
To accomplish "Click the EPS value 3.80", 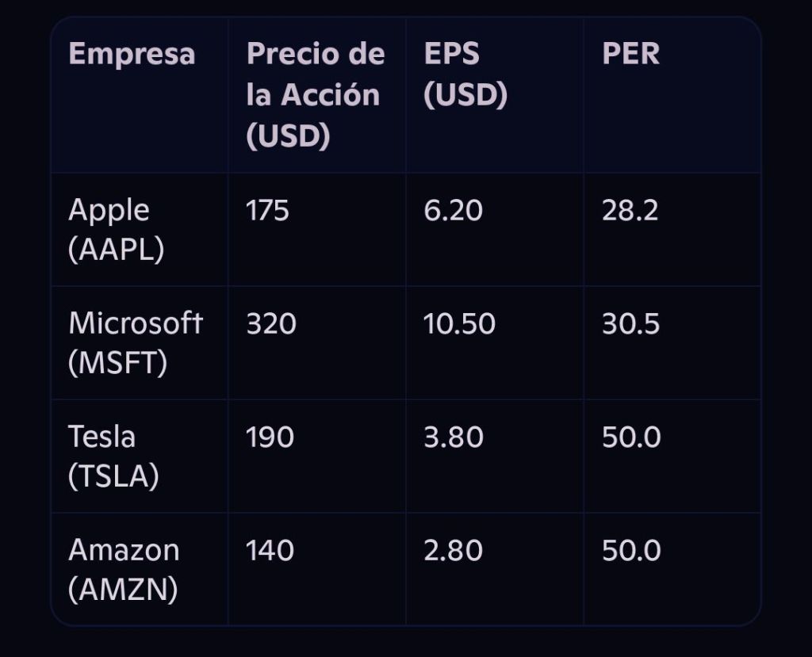I will point(453,437).
